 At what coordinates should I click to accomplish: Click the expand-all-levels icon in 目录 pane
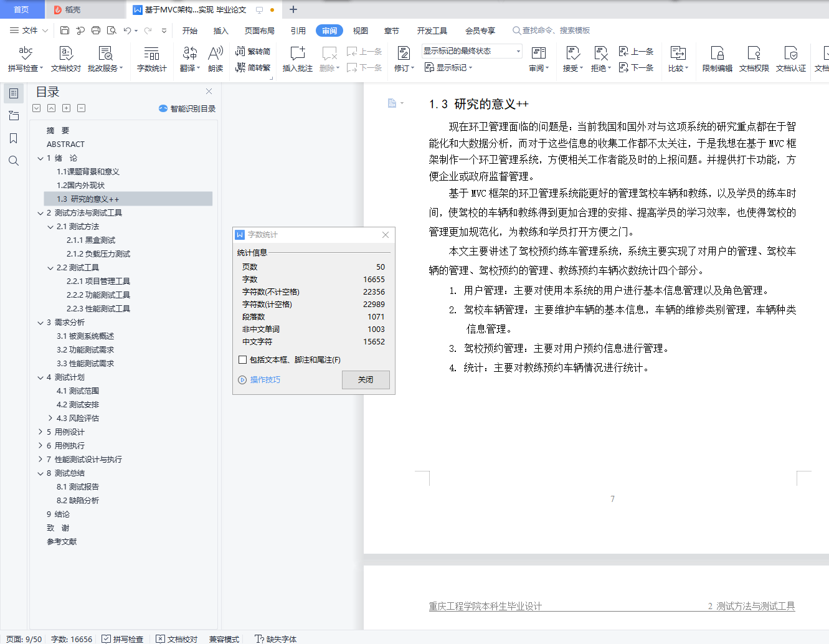[x=37, y=108]
